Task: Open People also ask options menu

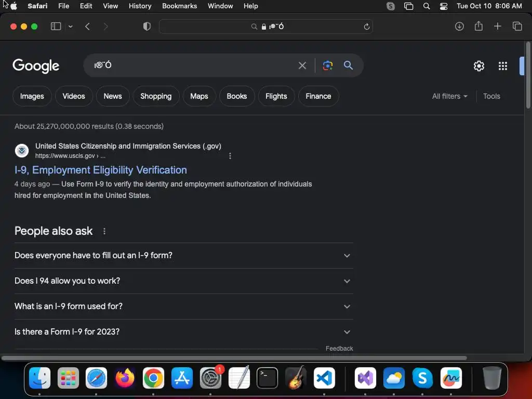Action: click(104, 231)
